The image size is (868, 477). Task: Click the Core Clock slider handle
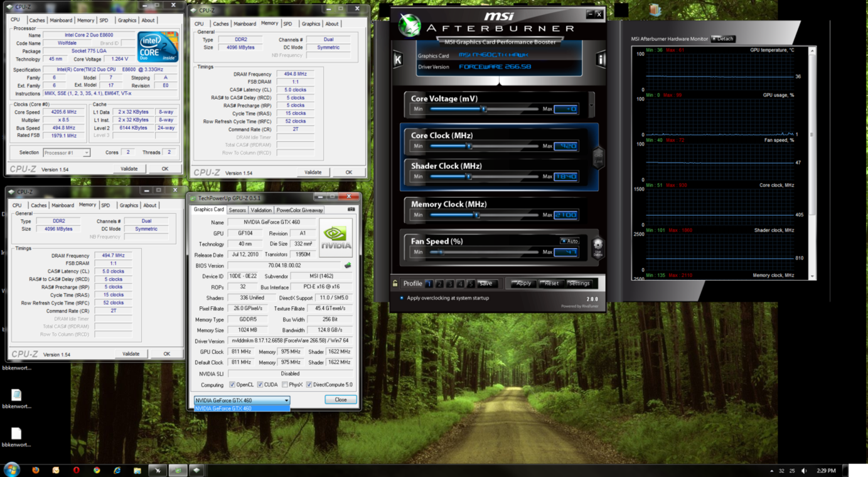(469, 146)
